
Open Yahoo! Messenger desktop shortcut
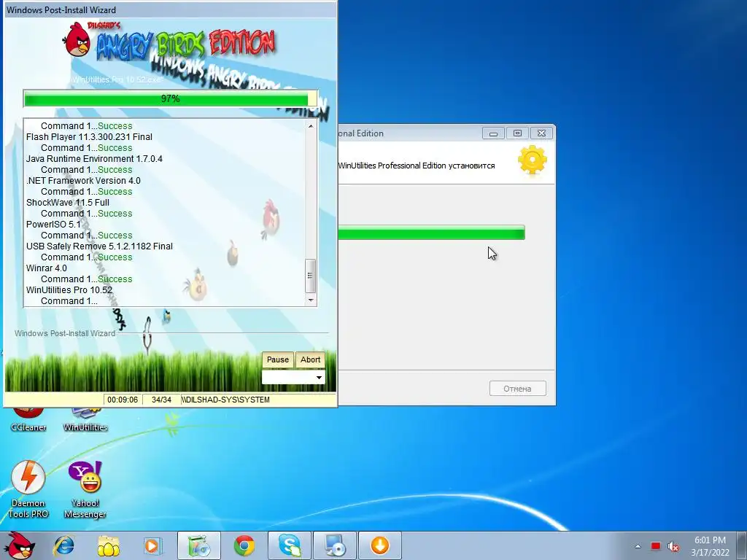(x=85, y=489)
